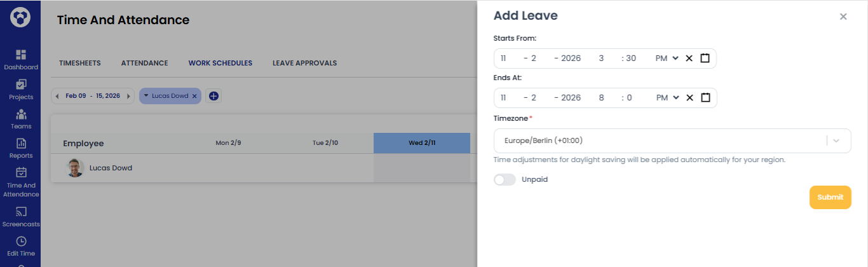Switch to the Timesheets tab
This screenshot has height=267, width=868.
pyautogui.click(x=80, y=63)
